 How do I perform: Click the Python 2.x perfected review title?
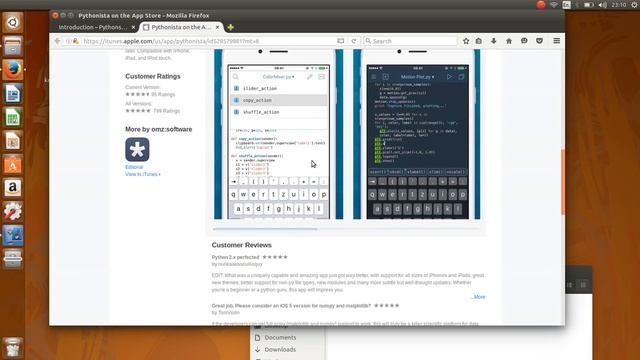click(x=236, y=257)
